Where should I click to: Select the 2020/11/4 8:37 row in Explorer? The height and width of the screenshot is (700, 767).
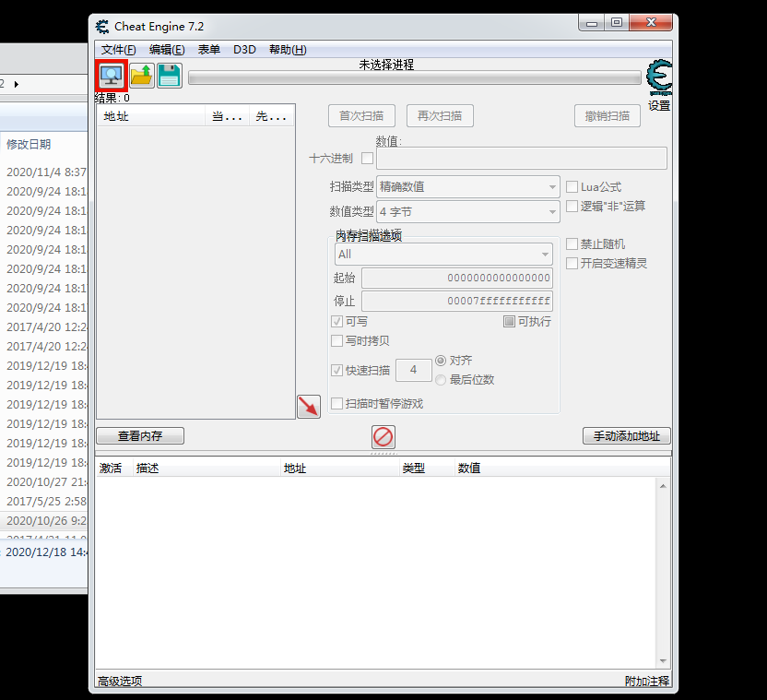[x=44, y=172]
